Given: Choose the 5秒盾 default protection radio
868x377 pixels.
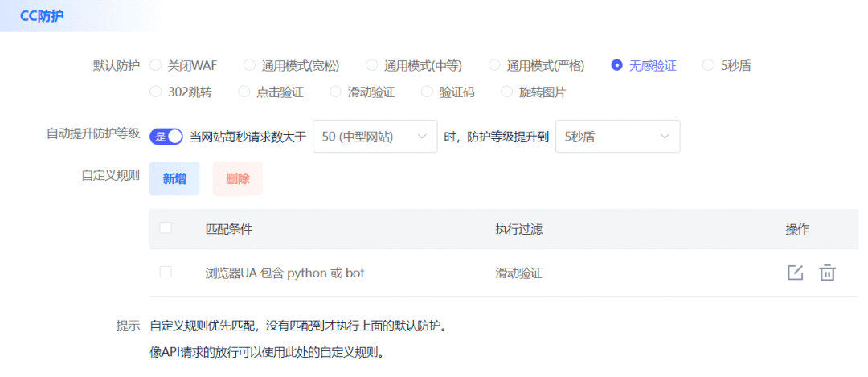Looking at the screenshot, I should click(708, 65).
